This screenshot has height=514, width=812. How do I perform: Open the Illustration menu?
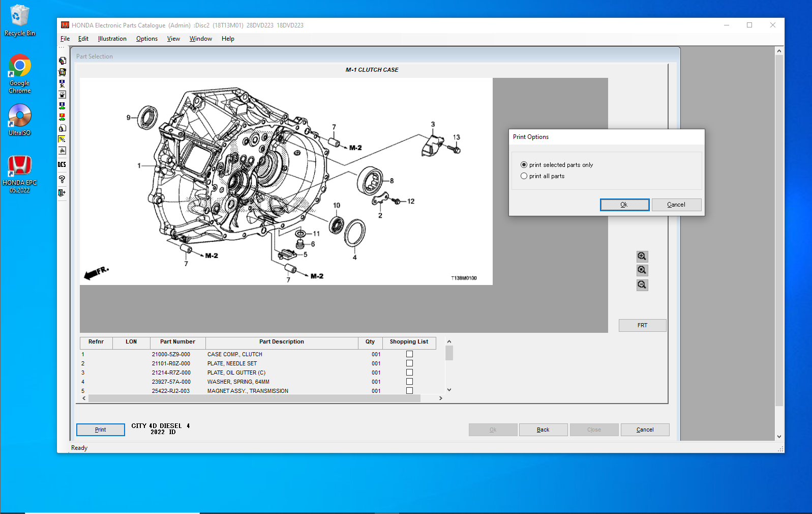pyautogui.click(x=112, y=39)
